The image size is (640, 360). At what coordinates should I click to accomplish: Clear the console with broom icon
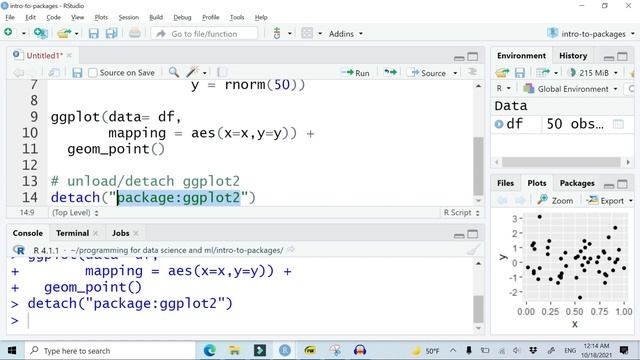pyautogui.click(x=473, y=250)
